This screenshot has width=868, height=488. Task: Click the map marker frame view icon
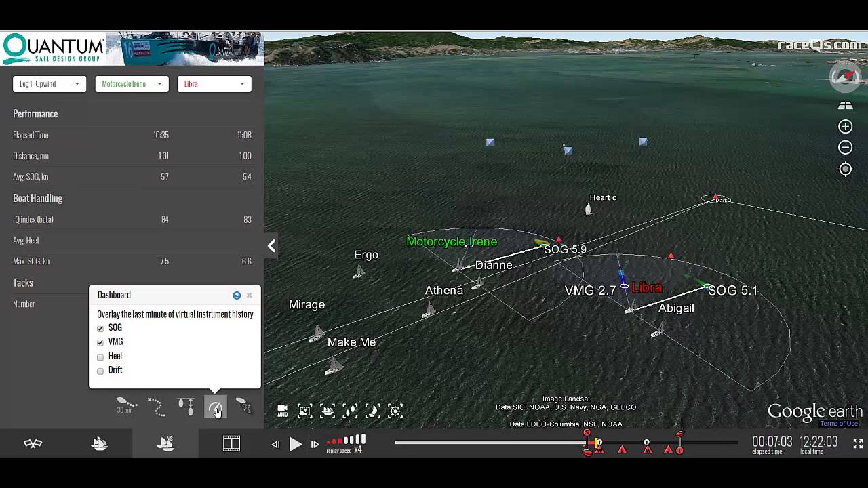[304, 411]
